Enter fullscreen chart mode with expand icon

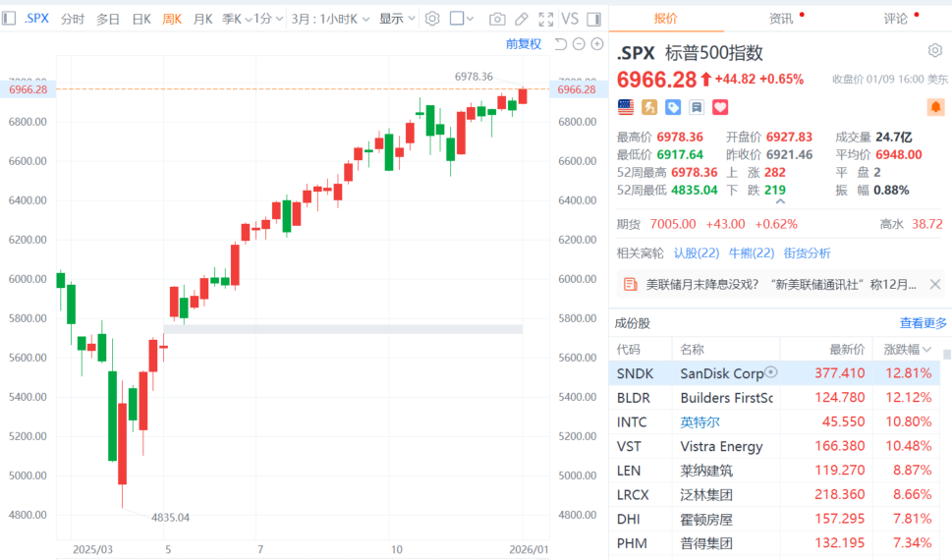(546, 19)
